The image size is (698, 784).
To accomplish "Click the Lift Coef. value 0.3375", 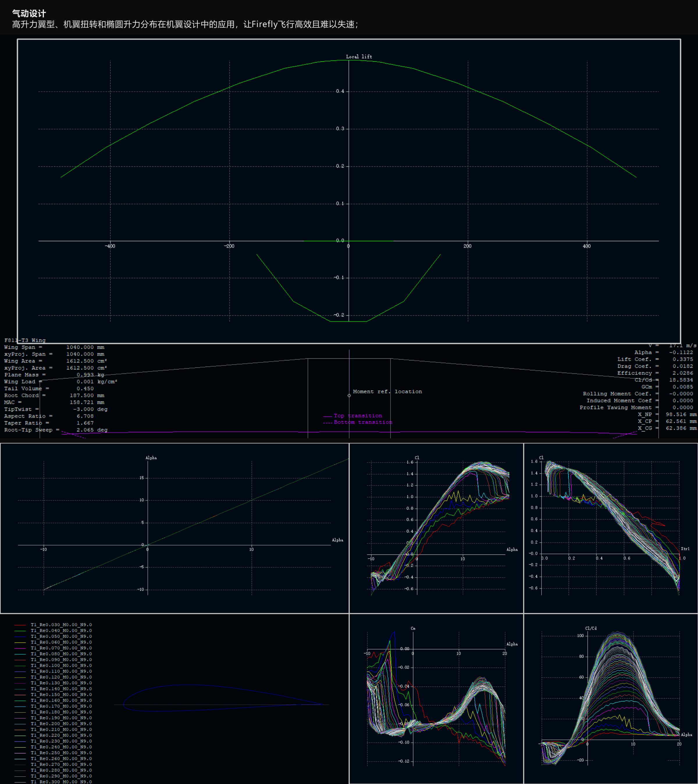I will click(683, 359).
